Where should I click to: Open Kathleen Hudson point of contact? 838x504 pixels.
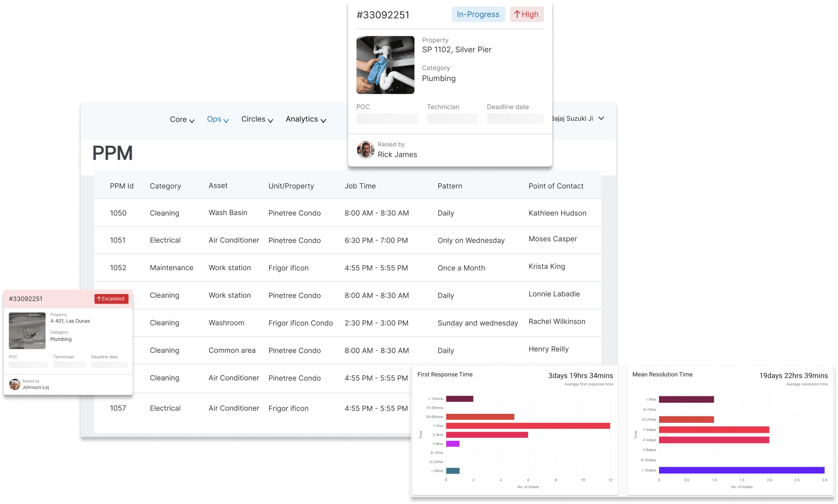[557, 213]
